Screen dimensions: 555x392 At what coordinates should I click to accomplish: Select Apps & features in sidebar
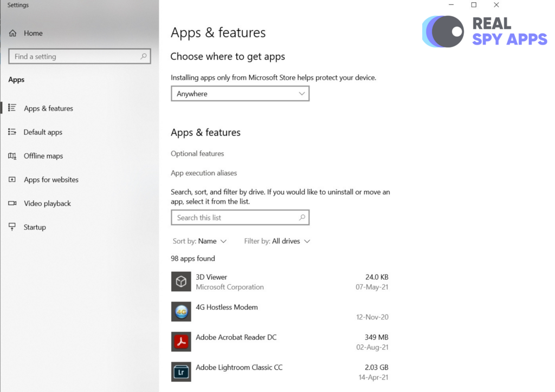click(x=48, y=108)
